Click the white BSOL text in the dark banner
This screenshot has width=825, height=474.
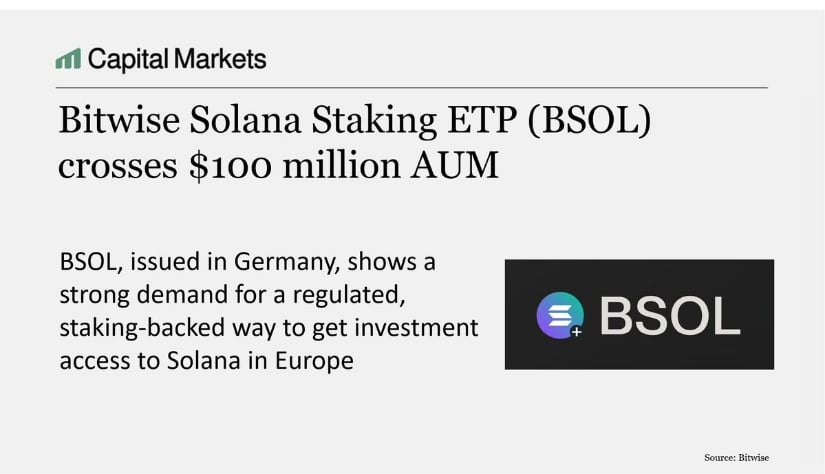[x=669, y=314]
